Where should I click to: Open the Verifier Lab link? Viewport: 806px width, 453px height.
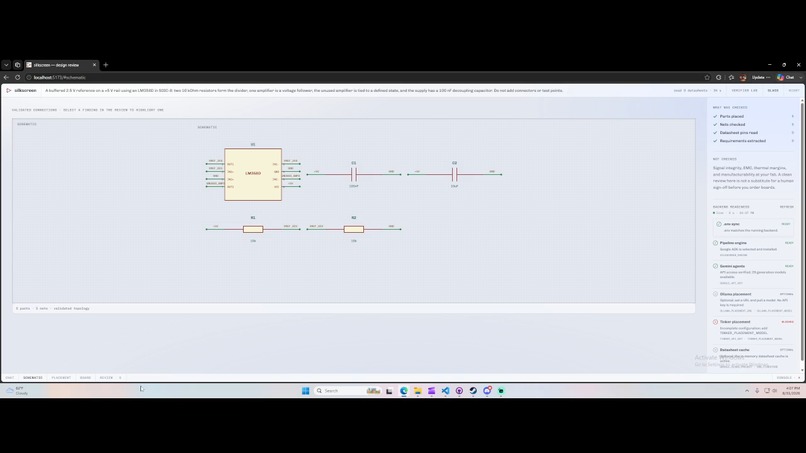[744, 90]
